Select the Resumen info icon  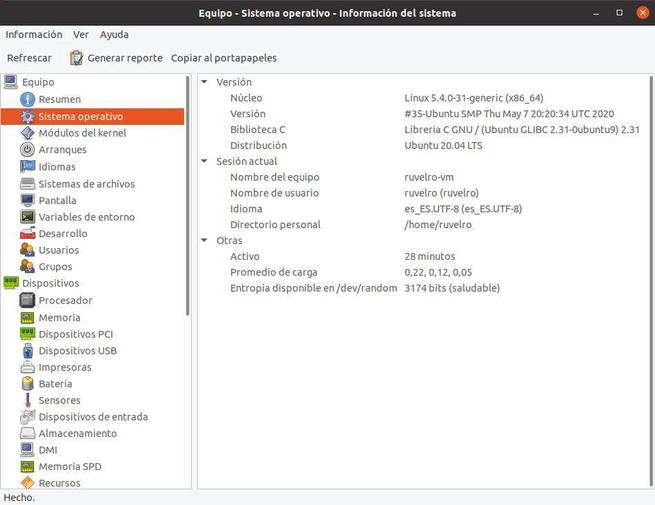[x=28, y=99]
